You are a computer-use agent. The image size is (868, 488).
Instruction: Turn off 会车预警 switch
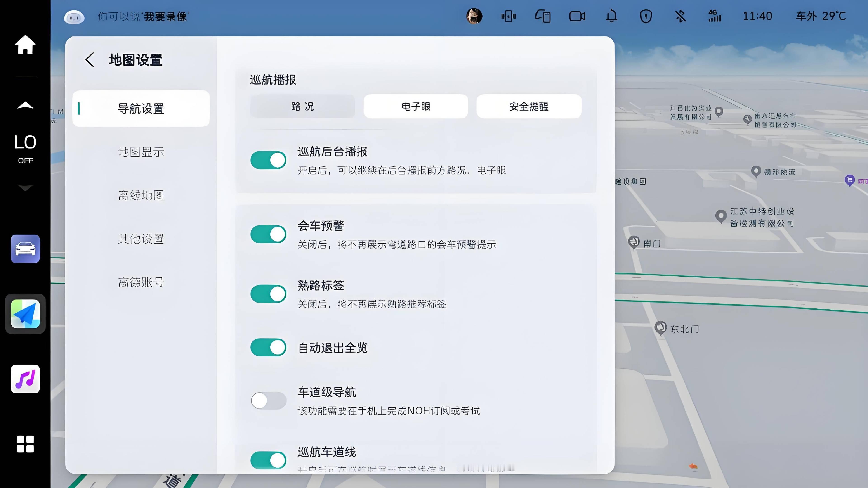268,234
